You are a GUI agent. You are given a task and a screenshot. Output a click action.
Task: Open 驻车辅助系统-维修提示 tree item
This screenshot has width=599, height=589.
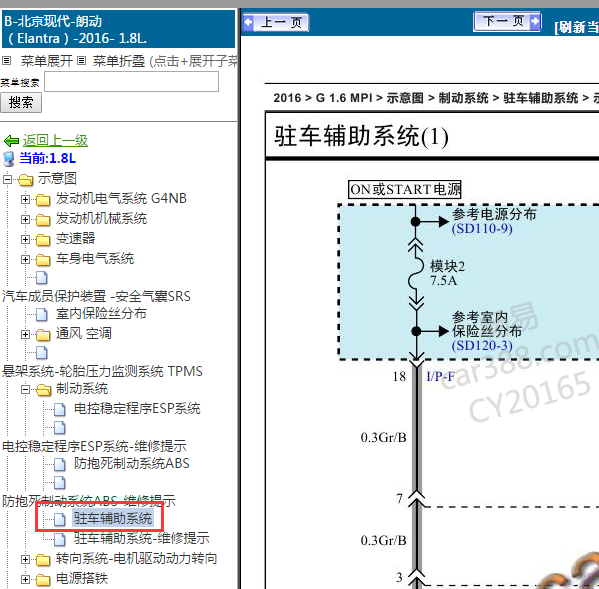click(x=142, y=538)
